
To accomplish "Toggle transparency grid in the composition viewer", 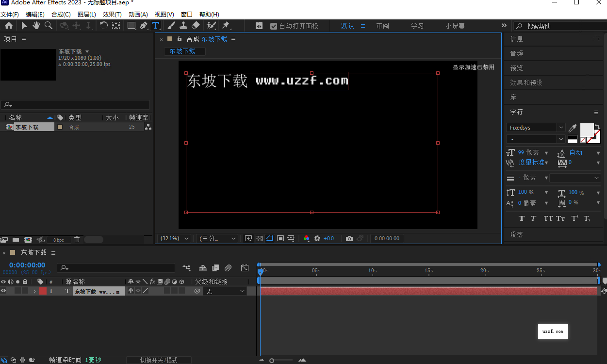I will point(259,238).
